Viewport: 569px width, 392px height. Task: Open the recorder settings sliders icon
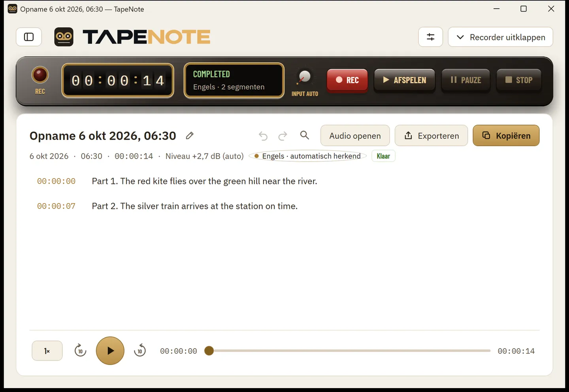[x=431, y=37]
